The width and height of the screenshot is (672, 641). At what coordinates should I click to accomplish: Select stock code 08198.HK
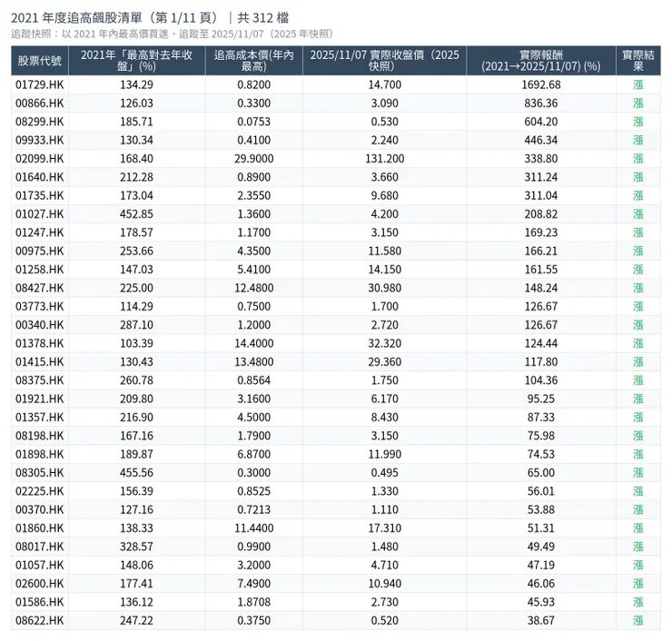(x=39, y=435)
